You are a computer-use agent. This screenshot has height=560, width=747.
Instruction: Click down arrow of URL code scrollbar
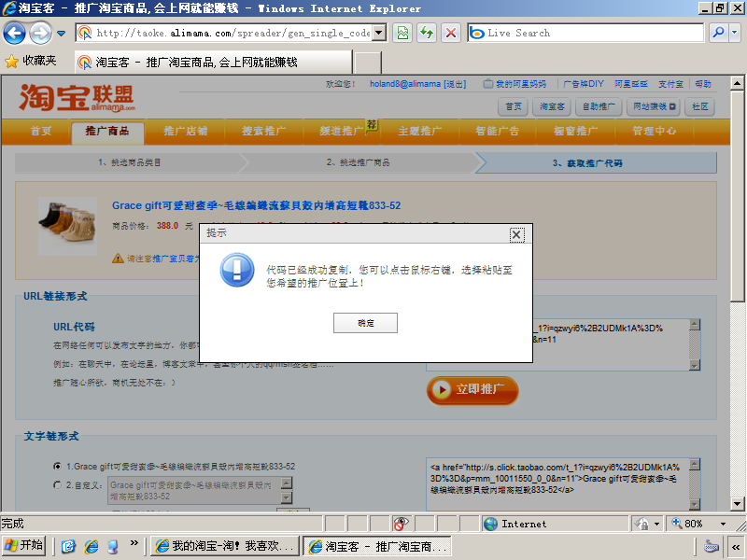(x=695, y=365)
